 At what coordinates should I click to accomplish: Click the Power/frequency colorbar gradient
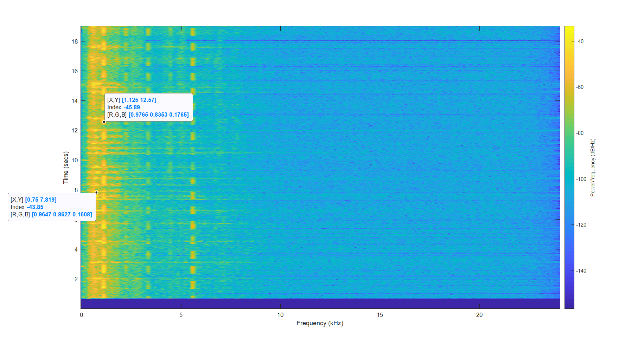(569, 167)
